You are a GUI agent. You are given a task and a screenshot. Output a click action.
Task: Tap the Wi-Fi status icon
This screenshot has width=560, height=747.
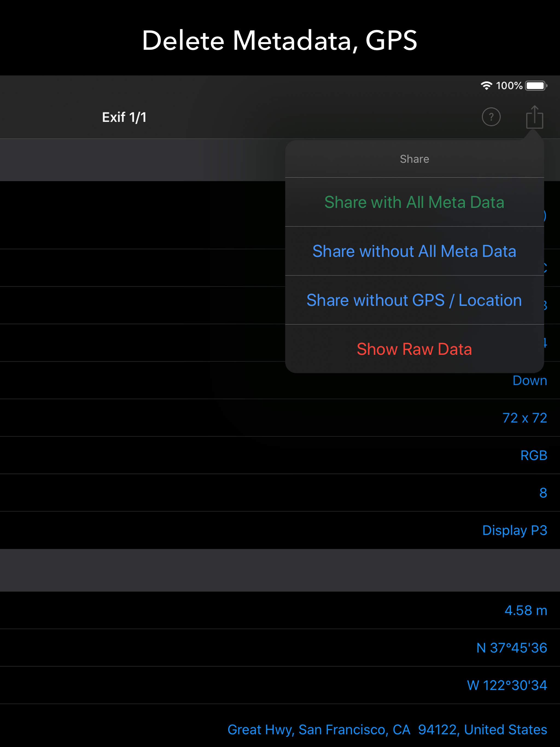click(x=486, y=86)
